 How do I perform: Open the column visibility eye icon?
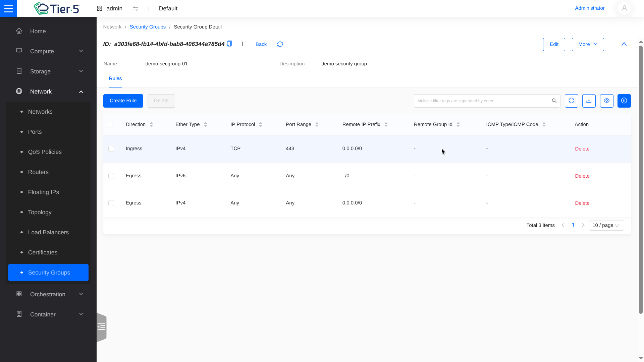click(x=606, y=101)
